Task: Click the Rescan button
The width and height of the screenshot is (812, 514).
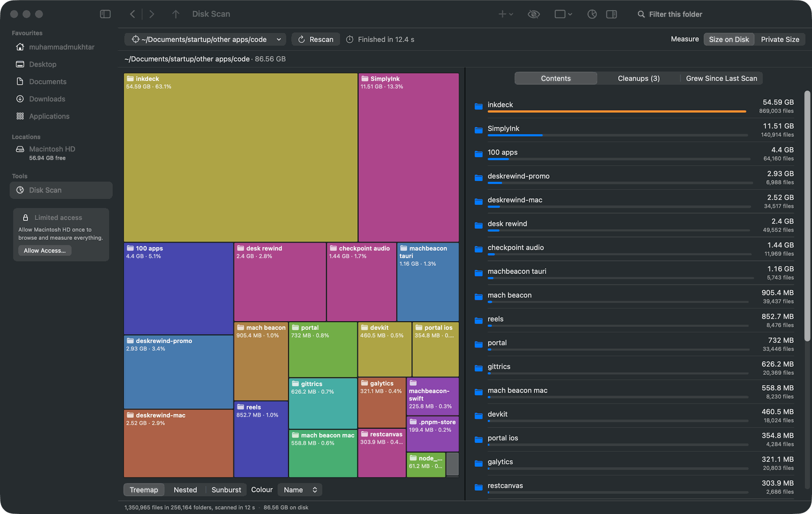Action: tap(316, 40)
